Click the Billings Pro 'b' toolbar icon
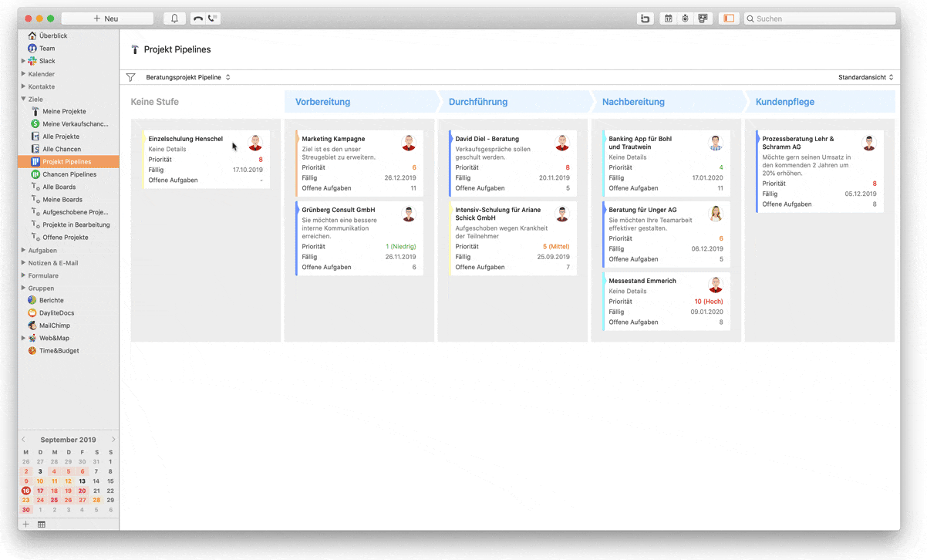927x560 pixels. point(646,19)
